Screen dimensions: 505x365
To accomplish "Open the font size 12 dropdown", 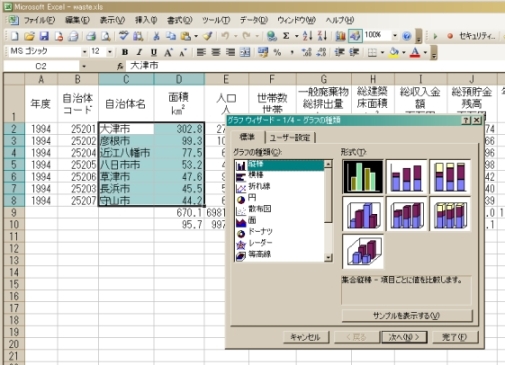I will tap(110, 52).
